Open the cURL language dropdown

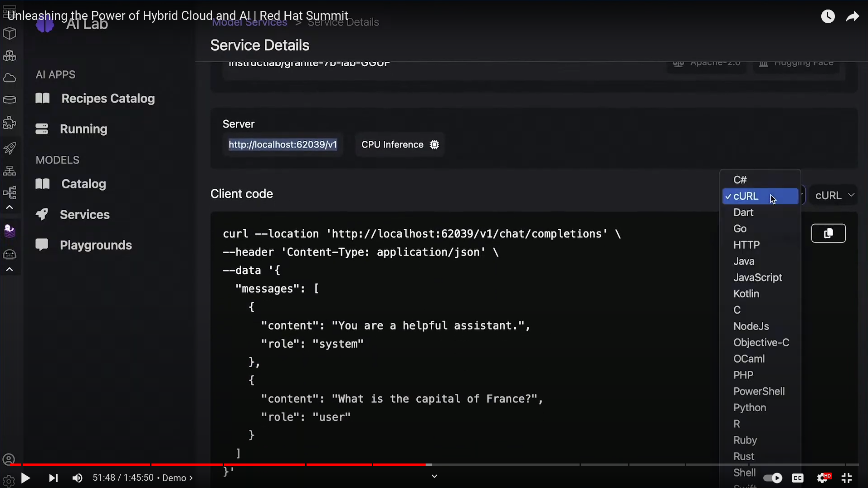(x=834, y=196)
